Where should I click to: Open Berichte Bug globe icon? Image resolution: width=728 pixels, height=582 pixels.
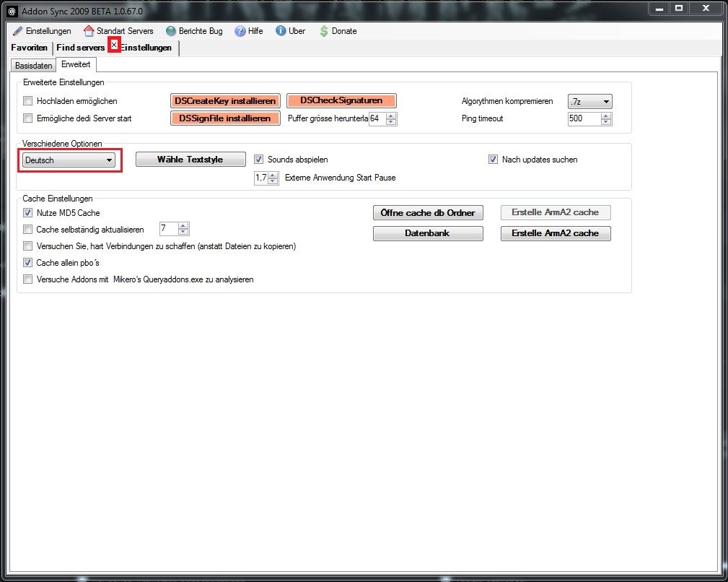pyautogui.click(x=171, y=31)
